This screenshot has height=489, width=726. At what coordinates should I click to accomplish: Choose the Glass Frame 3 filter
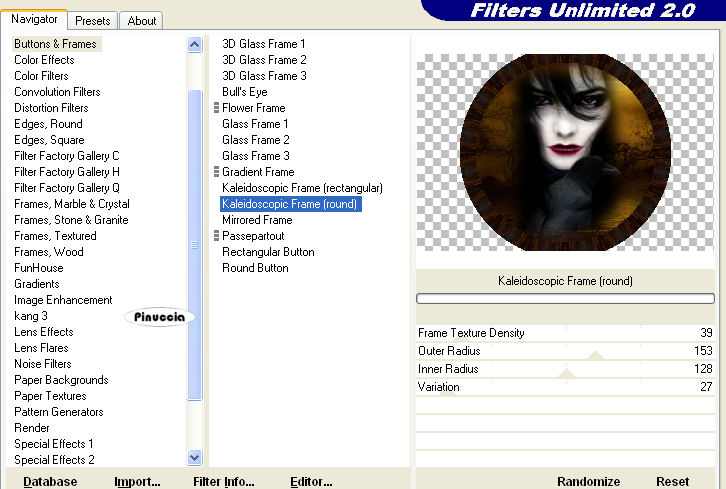256,156
